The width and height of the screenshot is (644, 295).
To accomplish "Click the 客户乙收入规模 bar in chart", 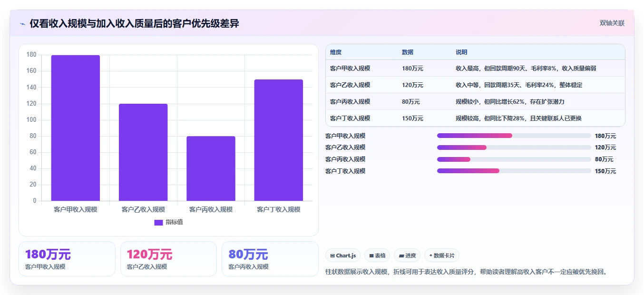I will point(143,152).
